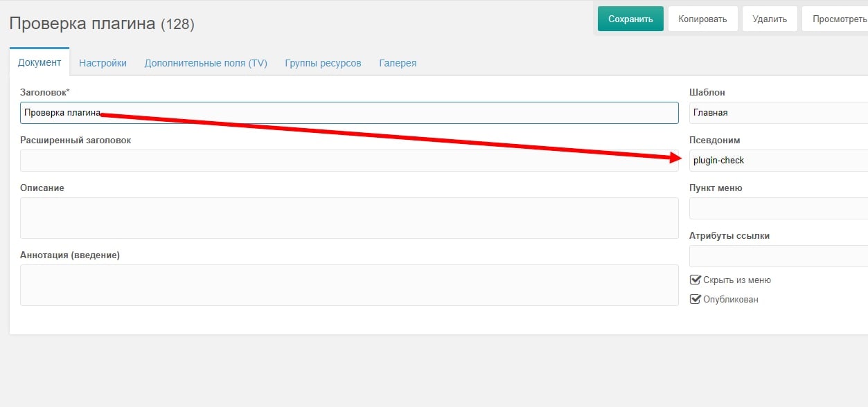Click the Просмотреть button
This screenshot has height=407, width=868.
835,19
